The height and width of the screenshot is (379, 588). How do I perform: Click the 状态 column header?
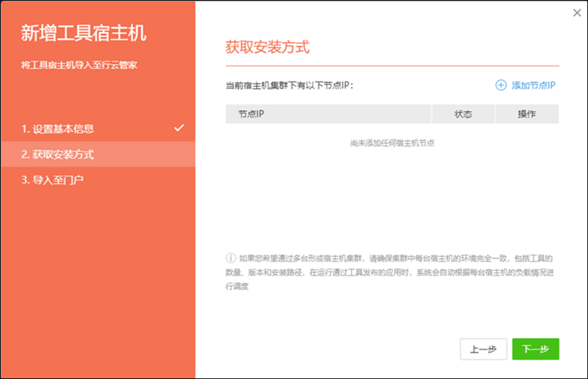[463, 113]
